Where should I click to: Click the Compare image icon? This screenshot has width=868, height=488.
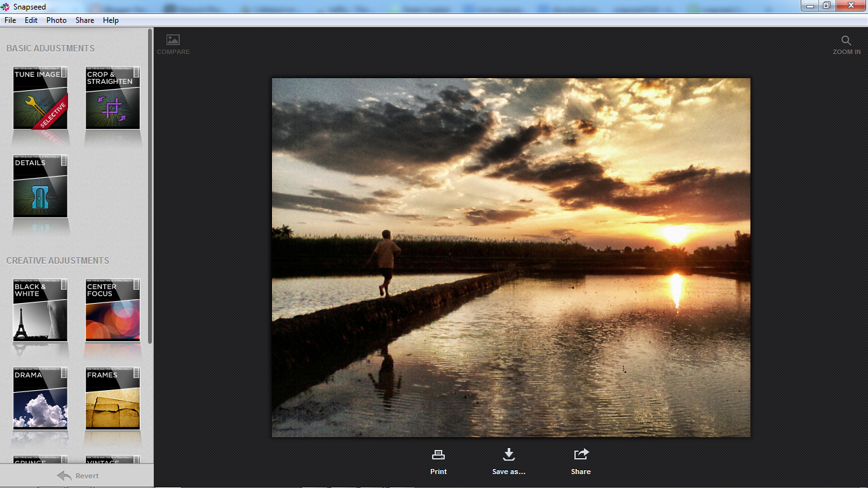[x=173, y=39]
